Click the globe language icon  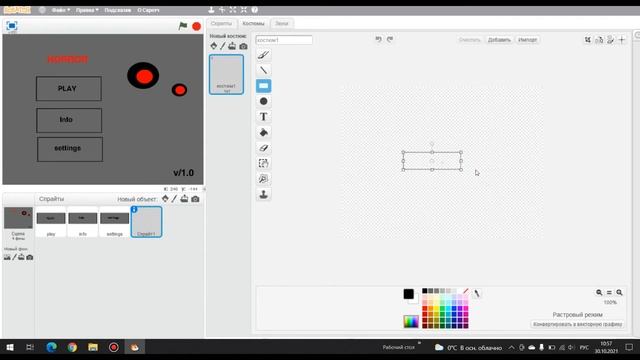coord(42,10)
